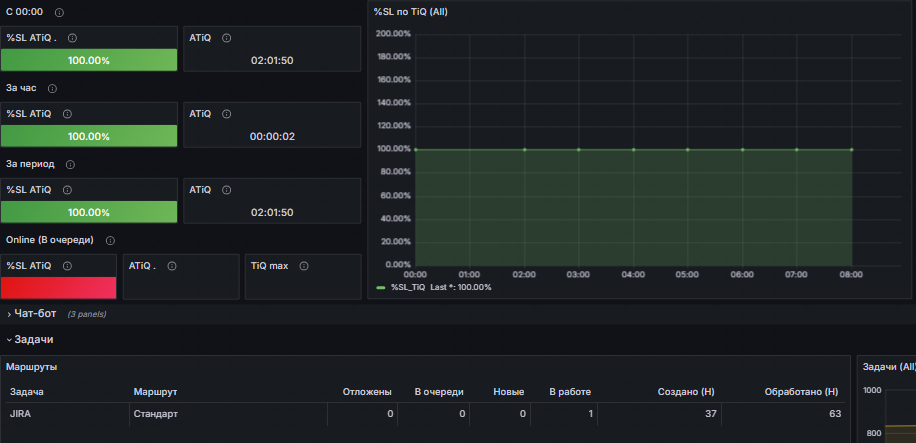Image resolution: width=916 pixels, height=443 pixels.
Task: Click the green 100.00% bar under За час
Action: click(89, 136)
